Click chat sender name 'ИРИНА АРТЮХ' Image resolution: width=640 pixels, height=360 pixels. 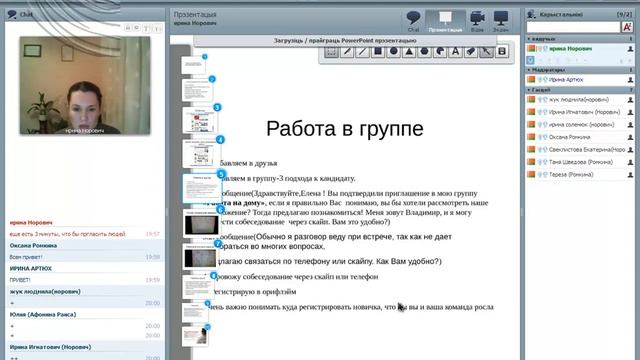(31, 269)
